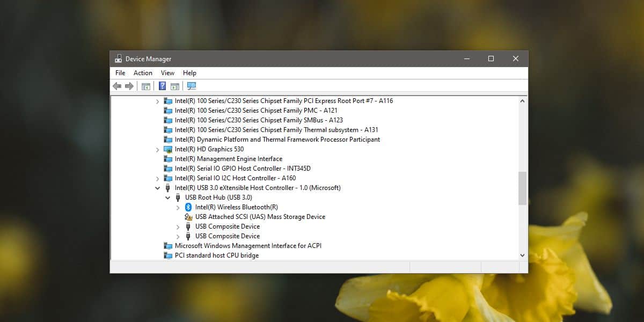
Task: Select PCI standard host CPU bridge entry
Action: click(x=217, y=255)
